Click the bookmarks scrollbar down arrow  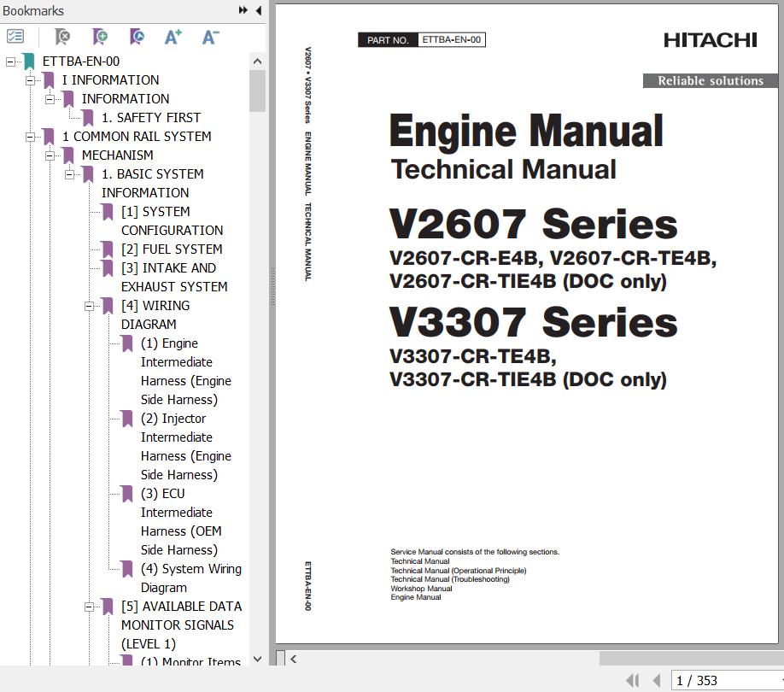tap(258, 659)
